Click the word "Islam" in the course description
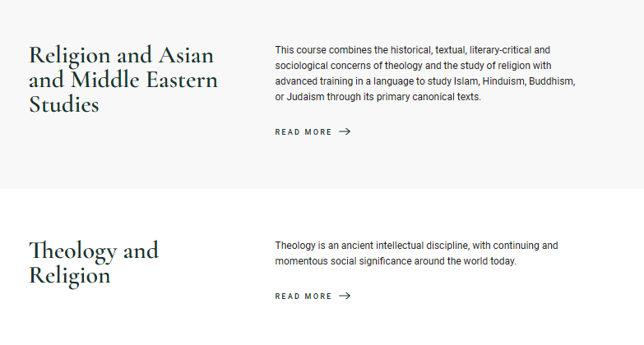This screenshot has width=644, height=345. tap(466, 81)
